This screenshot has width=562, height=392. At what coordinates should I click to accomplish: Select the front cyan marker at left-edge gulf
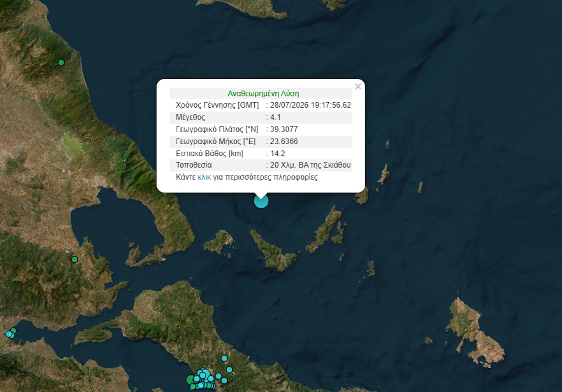(8, 334)
